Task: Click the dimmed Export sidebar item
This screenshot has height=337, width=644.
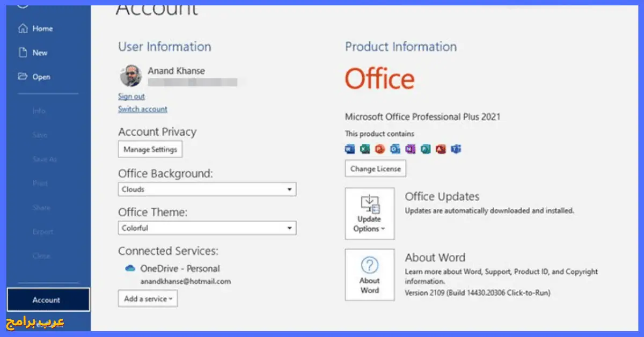Action: click(x=42, y=232)
